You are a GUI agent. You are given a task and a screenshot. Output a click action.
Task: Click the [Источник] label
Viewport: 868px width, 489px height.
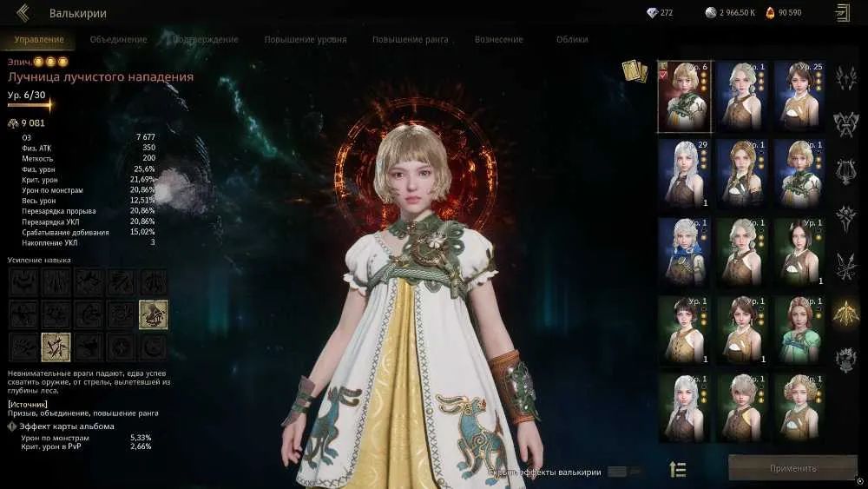point(28,404)
